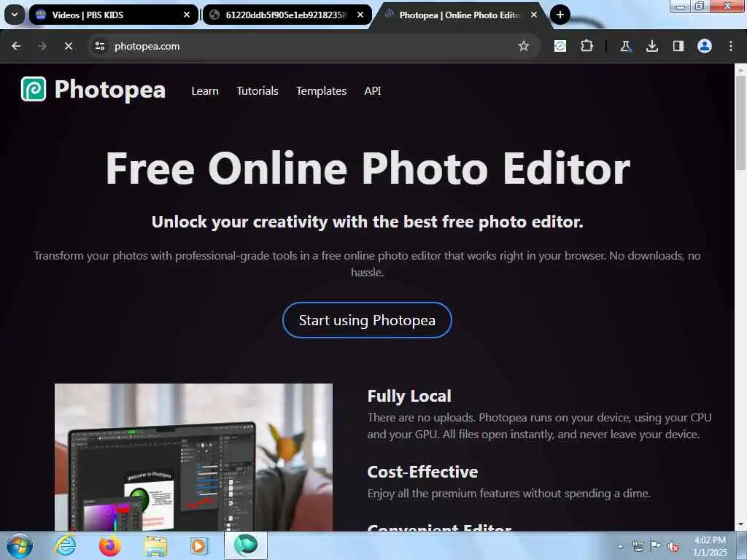
Task: Open the Windows Start orb
Action: [20, 545]
